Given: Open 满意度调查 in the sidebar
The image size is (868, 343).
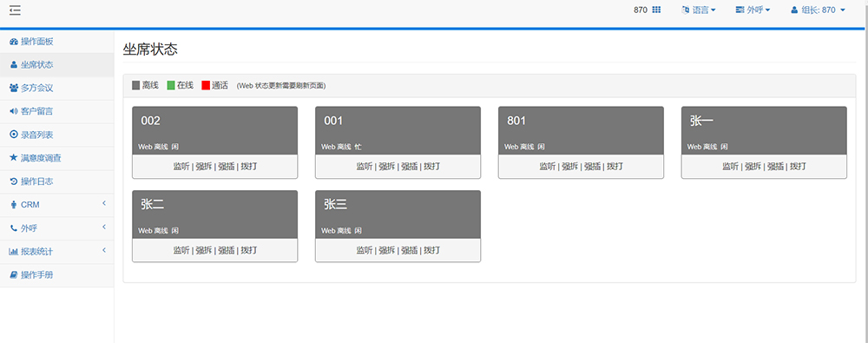Looking at the screenshot, I should (57, 158).
